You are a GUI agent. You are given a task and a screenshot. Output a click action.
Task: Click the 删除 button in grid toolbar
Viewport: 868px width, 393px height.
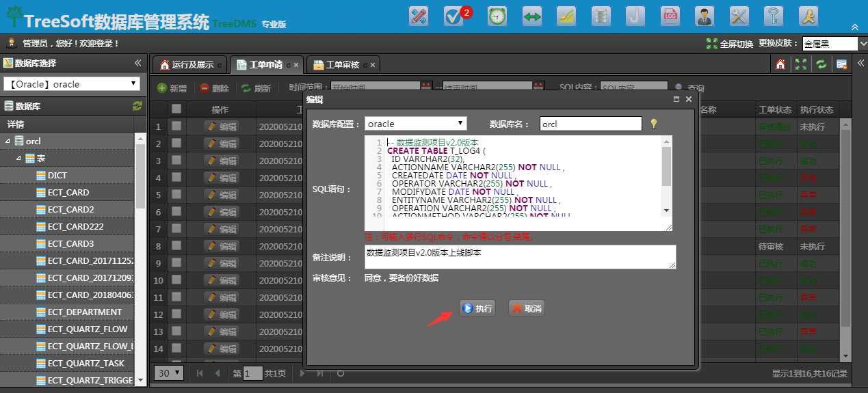214,88
